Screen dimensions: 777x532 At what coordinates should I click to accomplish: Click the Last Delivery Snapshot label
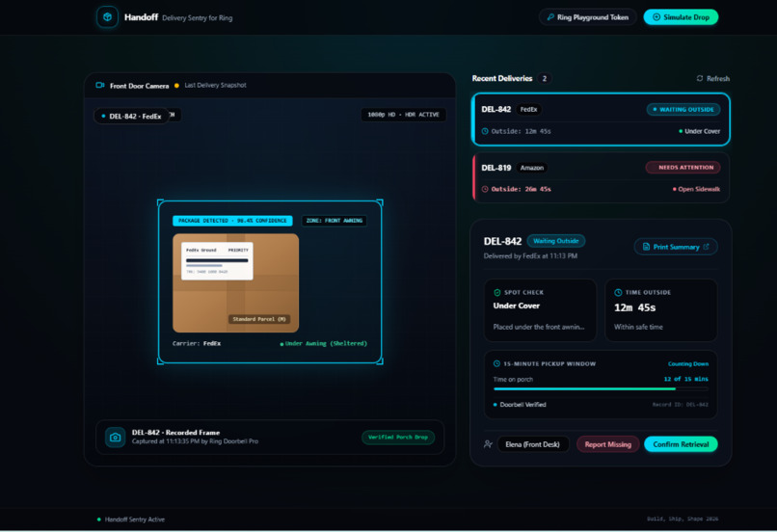click(x=215, y=85)
